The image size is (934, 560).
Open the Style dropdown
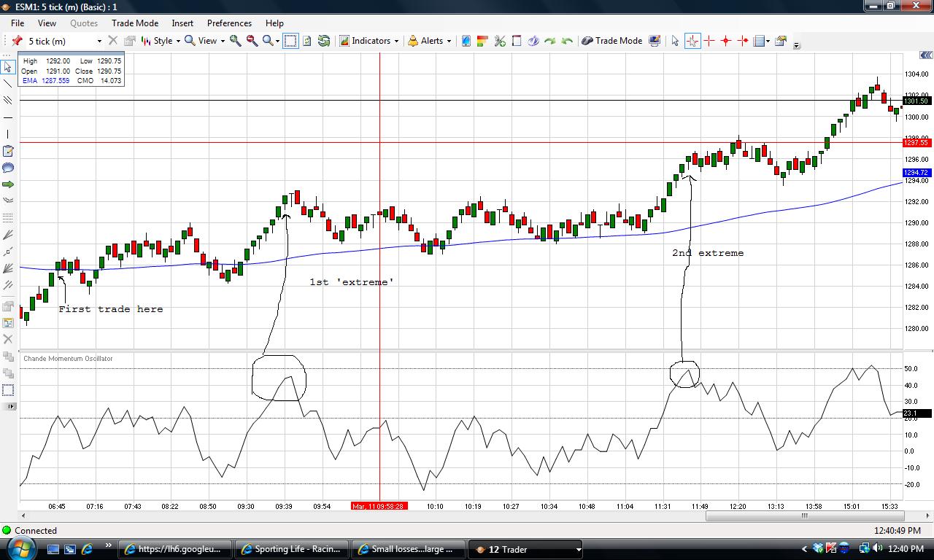click(161, 41)
